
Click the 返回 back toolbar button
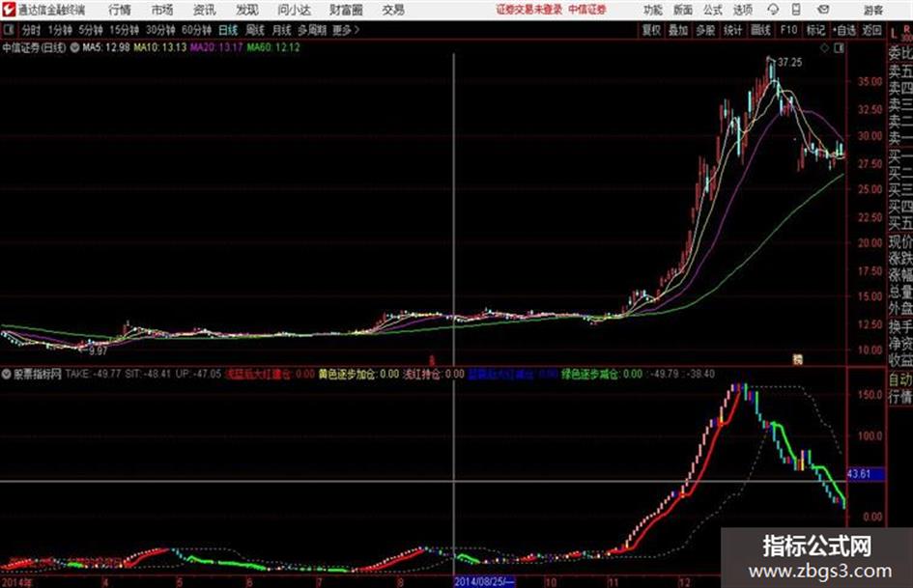click(871, 30)
